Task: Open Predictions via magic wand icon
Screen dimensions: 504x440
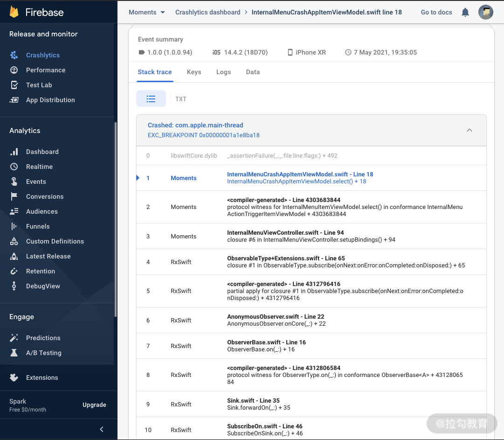Action: click(x=14, y=338)
